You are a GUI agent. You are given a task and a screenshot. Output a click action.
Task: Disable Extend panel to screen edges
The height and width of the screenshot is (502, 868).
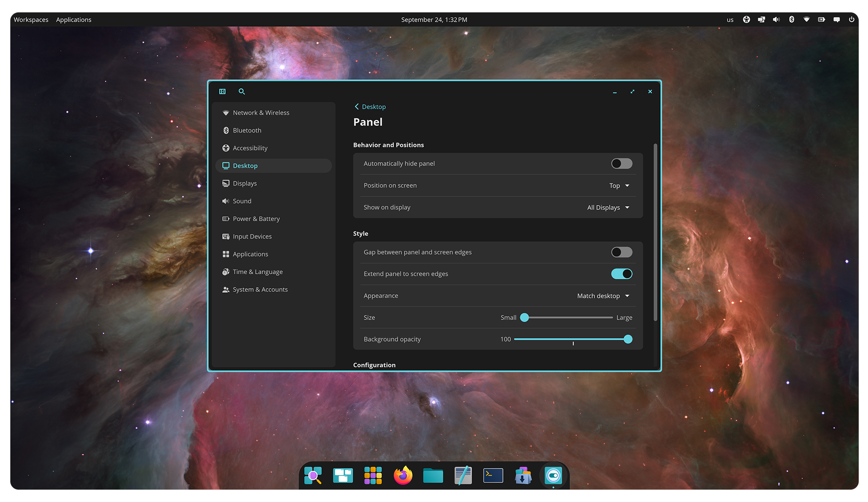[621, 274]
